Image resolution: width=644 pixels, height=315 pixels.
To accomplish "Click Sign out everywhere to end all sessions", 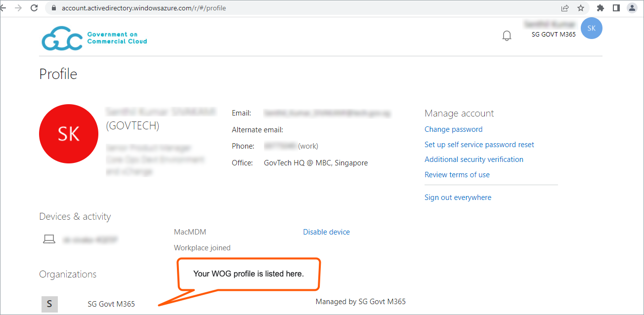I will coord(458,197).
